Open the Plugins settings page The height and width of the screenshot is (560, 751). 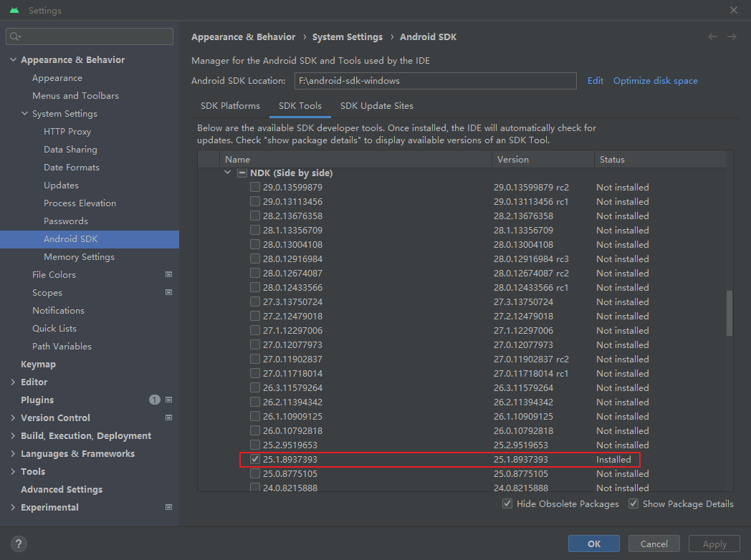(x=37, y=400)
